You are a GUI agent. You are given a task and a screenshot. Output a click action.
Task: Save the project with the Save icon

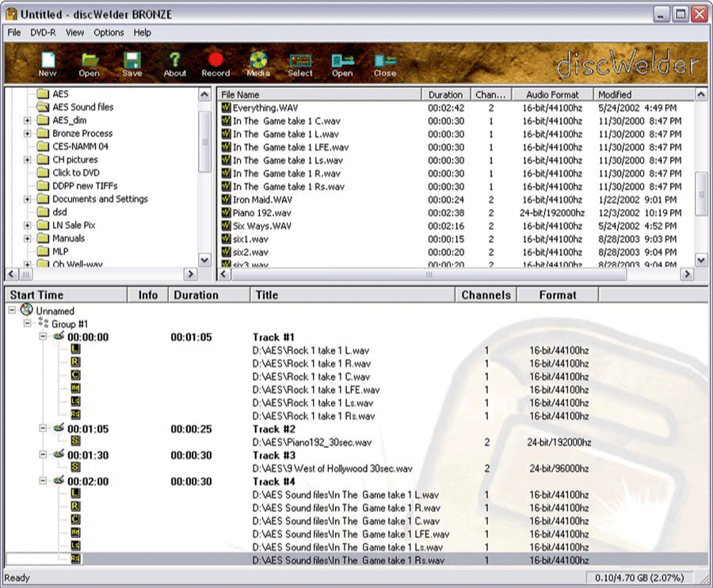[x=132, y=64]
